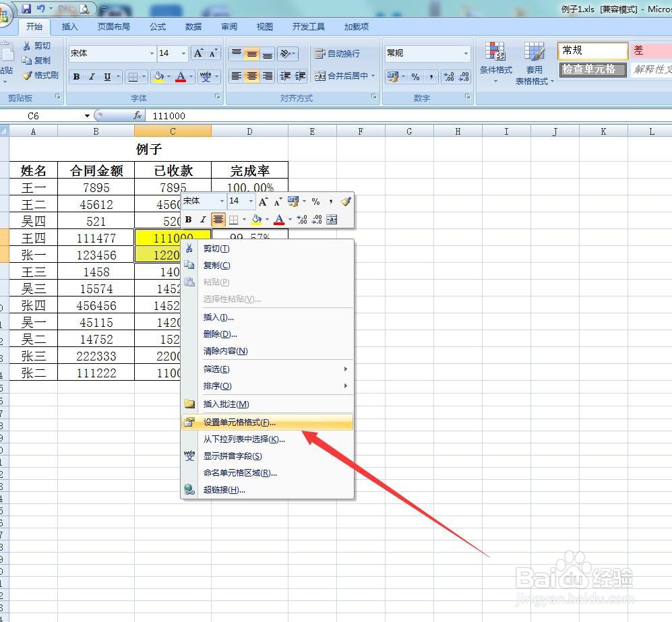Open the Font Color swatch menu
The image size is (672, 622).
click(x=191, y=76)
